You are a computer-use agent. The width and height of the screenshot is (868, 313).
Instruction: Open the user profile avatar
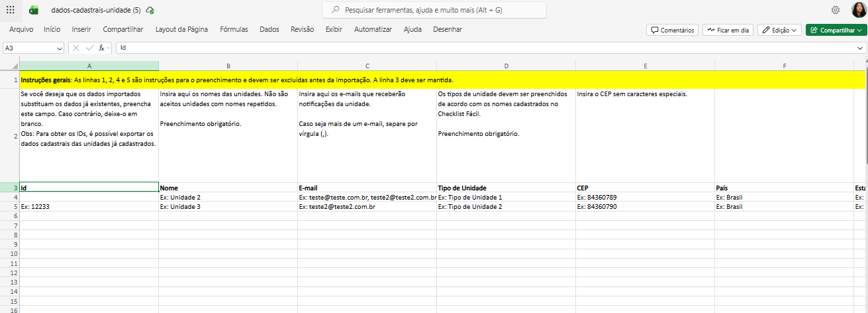[858, 10]
